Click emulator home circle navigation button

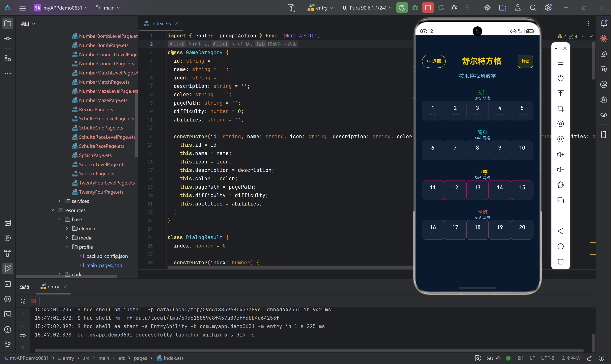(560, 246)
